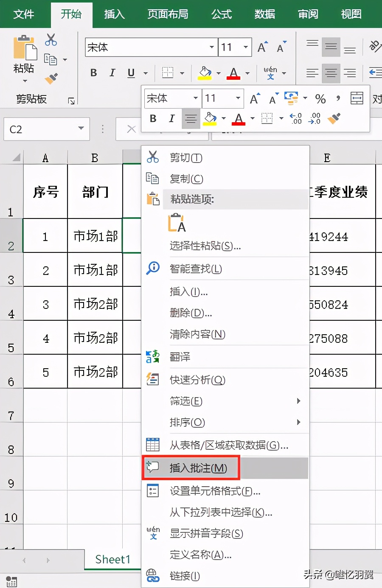This screenshot has width=382, height=588.
Task: Expand the 排序 submenu arrow
Action: pyautogui.click(x=298, y=422)
